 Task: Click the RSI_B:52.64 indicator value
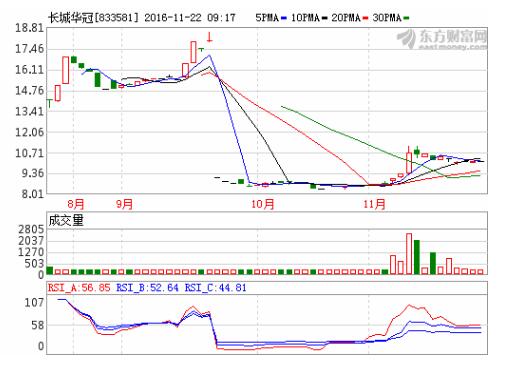tap(147, 288)
